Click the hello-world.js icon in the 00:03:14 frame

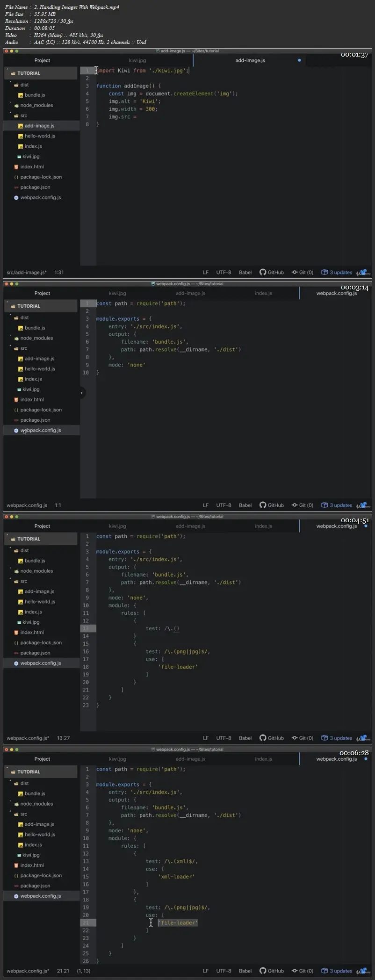[21, 369]
